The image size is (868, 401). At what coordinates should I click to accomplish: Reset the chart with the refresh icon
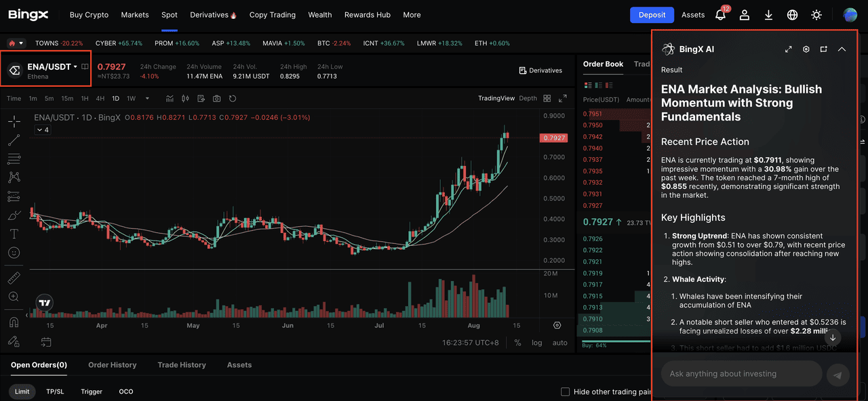(x=233, y=99)
